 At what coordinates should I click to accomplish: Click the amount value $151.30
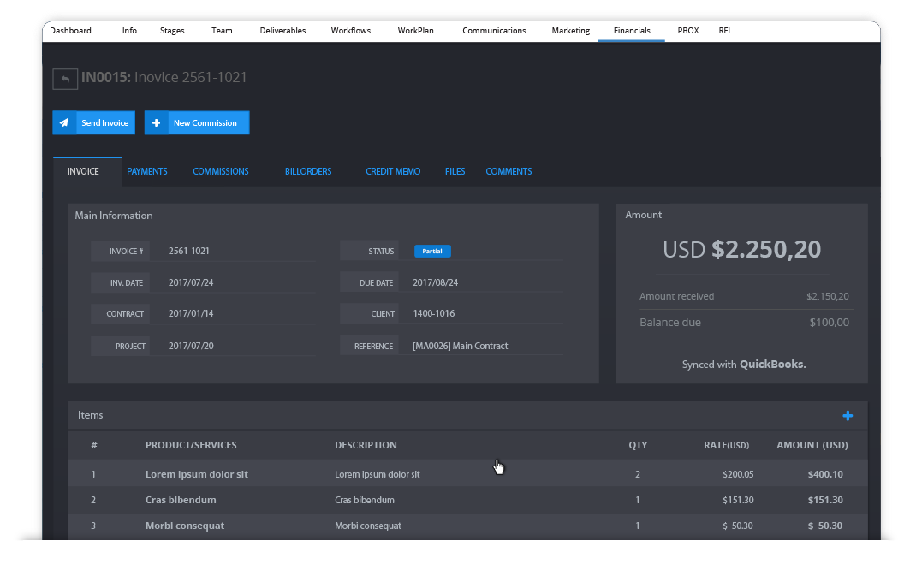(825, 500)
